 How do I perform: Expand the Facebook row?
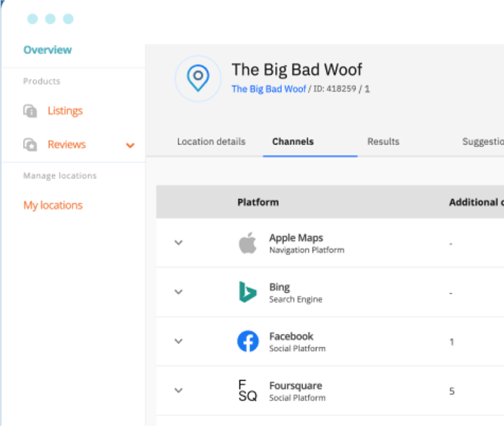(x=179, y=341)
